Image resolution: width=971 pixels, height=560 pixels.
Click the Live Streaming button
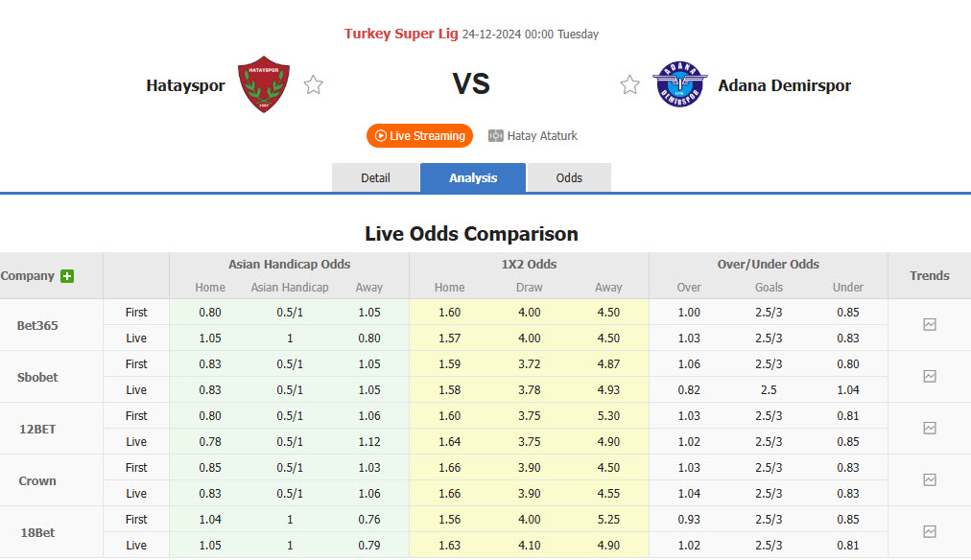419,135
